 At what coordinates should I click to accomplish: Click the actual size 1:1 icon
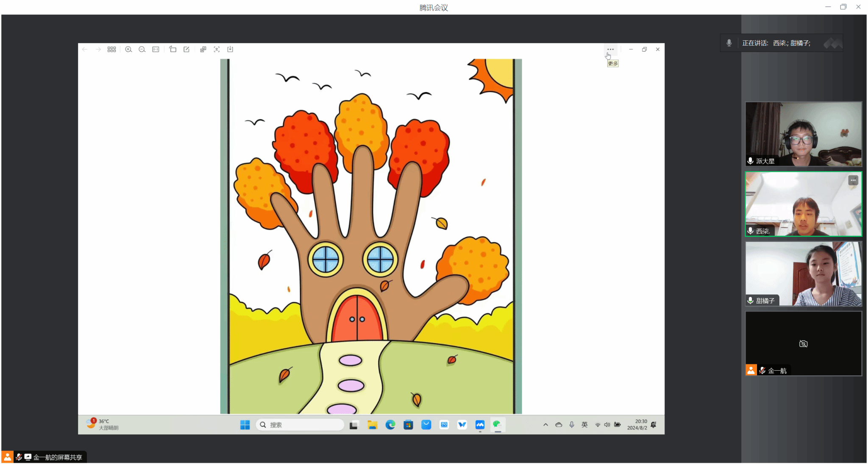click(x=156, y=50)
